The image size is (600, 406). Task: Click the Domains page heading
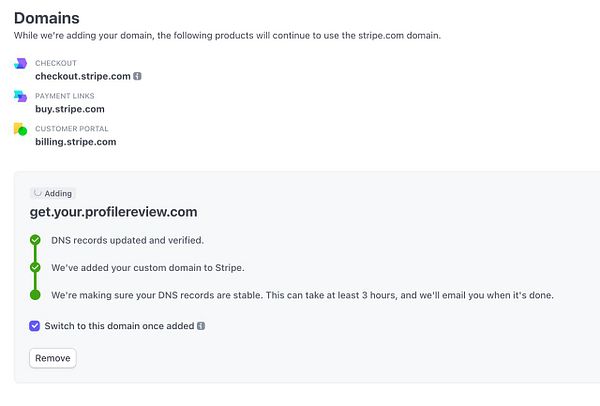coord(47,17)
